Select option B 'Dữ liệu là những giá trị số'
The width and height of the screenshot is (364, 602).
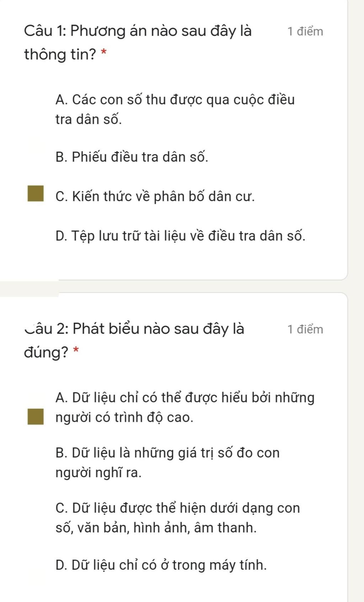pos(167,462)
